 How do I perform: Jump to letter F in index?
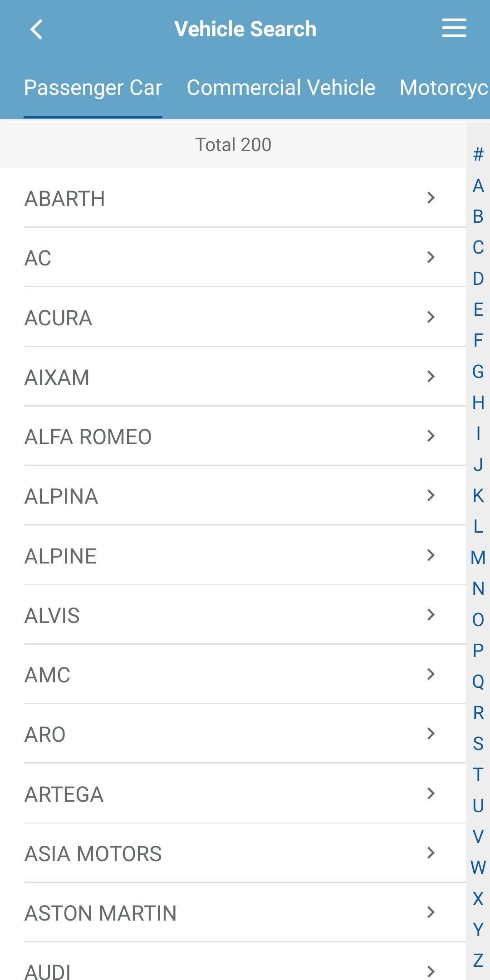point(478,340)
